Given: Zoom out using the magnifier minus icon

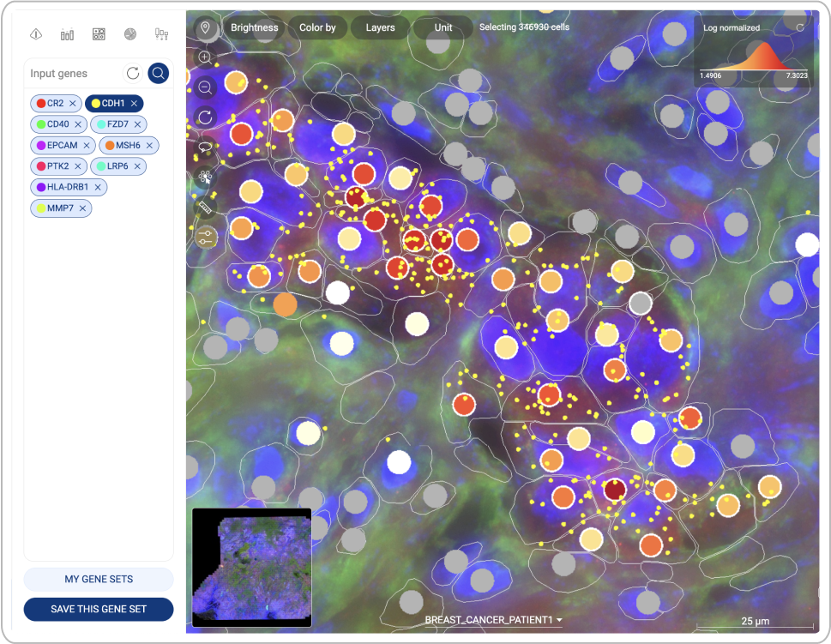Looking at the screenshot, I should coord(205,87).
